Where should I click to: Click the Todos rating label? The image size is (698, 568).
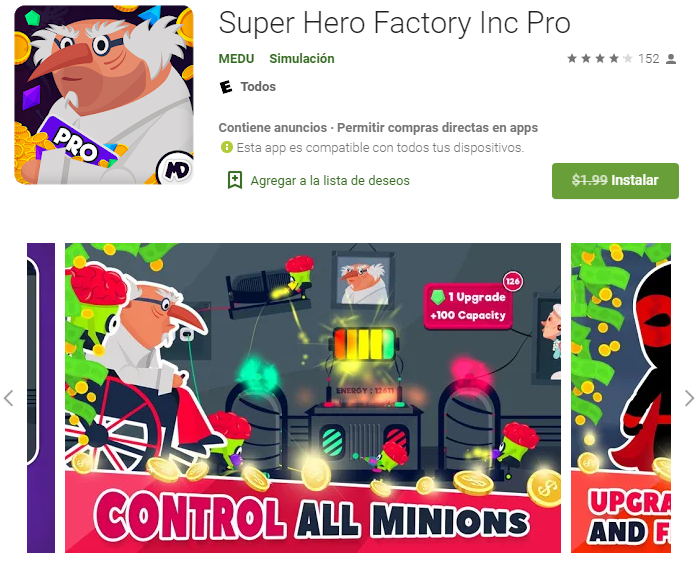pos(258,87)
